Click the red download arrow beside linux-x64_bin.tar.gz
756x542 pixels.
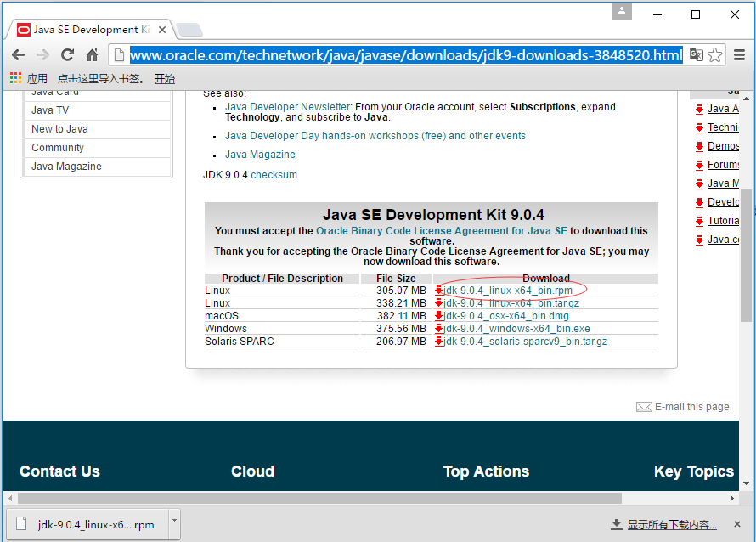[x=439, y=302]
